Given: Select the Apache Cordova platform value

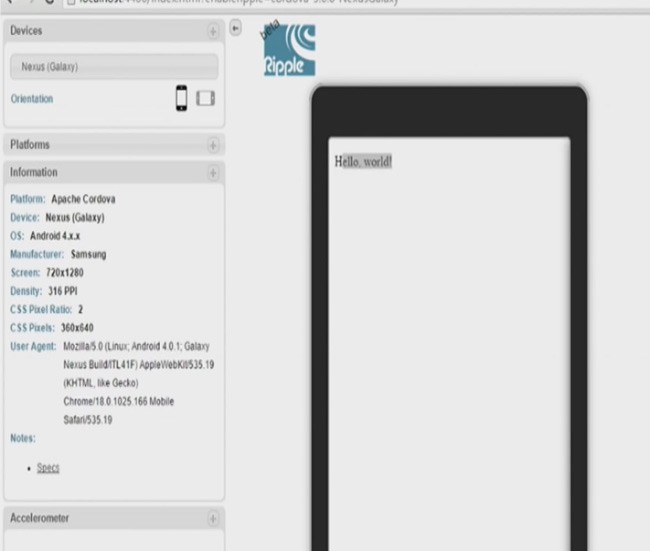Looking at the screenshot, I should 83,199.
